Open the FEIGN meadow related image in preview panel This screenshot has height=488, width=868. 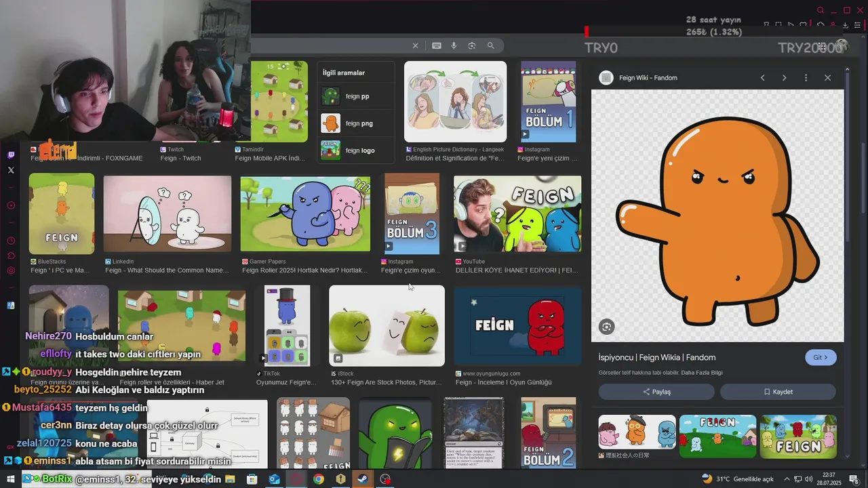[717, 436]
